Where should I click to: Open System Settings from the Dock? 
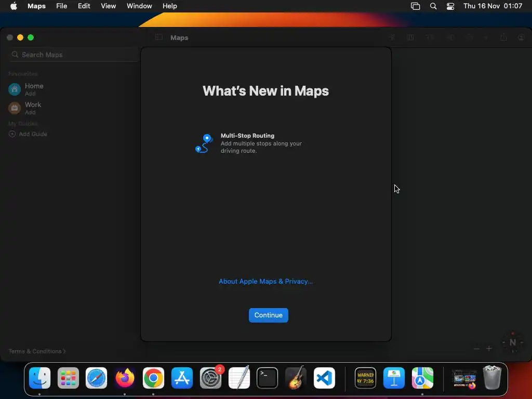click(210, 378)
